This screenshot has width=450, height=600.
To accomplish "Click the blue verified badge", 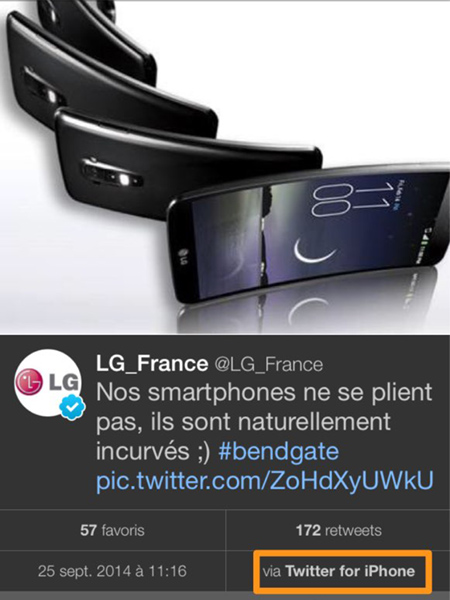I will coord(72,408).
